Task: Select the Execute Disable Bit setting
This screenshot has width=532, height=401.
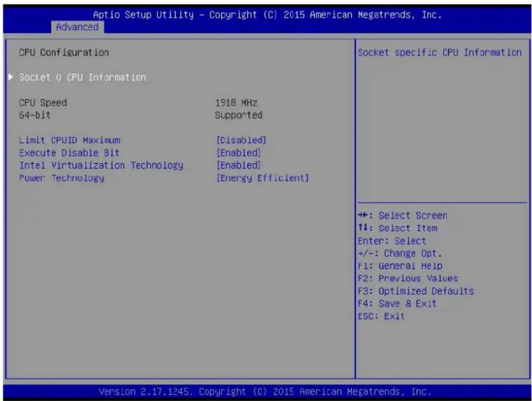Action: [x=69, y=153]
